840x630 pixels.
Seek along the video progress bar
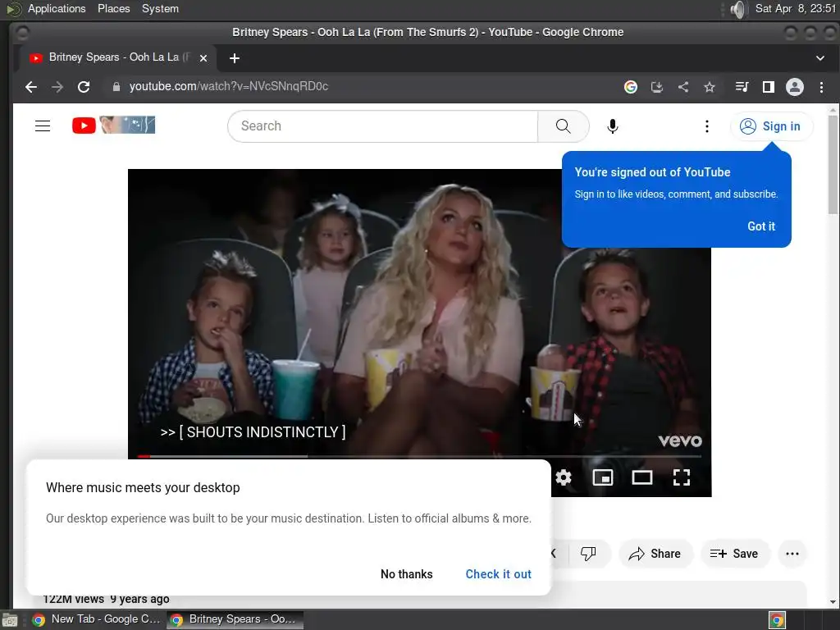click(419, 456)
